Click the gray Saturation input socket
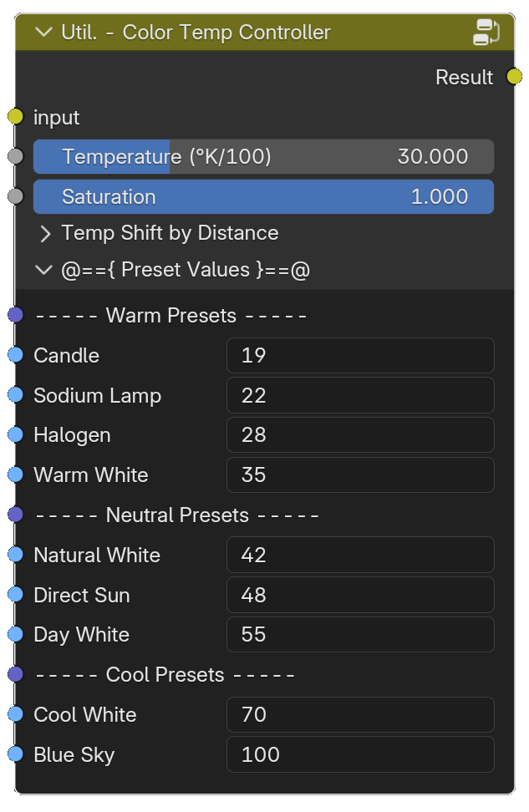Image resolution: width=529 pixels, height=812 pixels. point(16,196)
